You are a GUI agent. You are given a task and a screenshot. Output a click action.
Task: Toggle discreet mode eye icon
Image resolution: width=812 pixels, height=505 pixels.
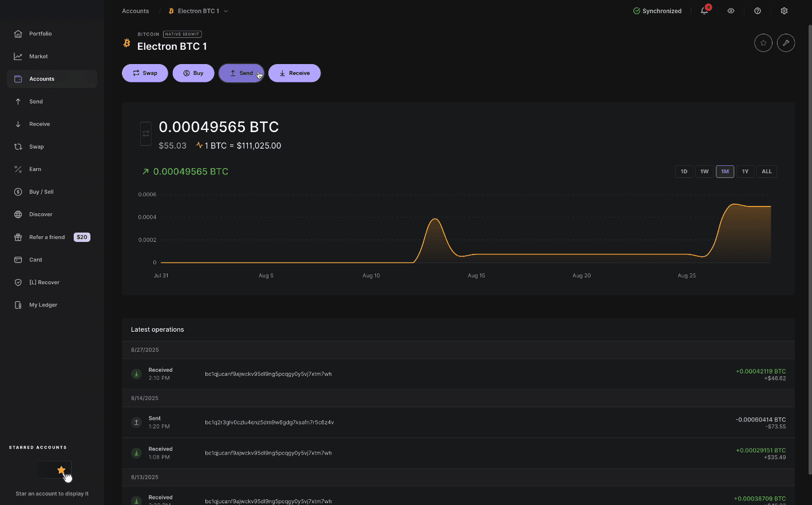tap(731, 11)
